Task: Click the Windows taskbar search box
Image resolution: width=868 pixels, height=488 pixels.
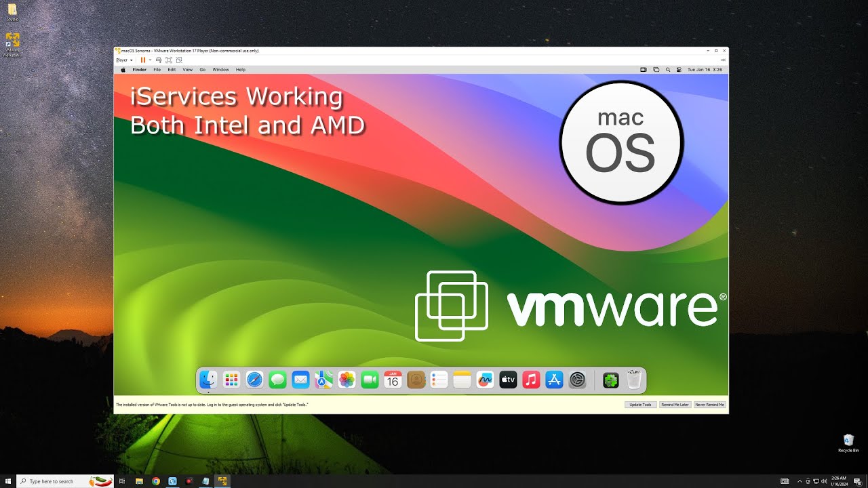Action: coord(65,481)
